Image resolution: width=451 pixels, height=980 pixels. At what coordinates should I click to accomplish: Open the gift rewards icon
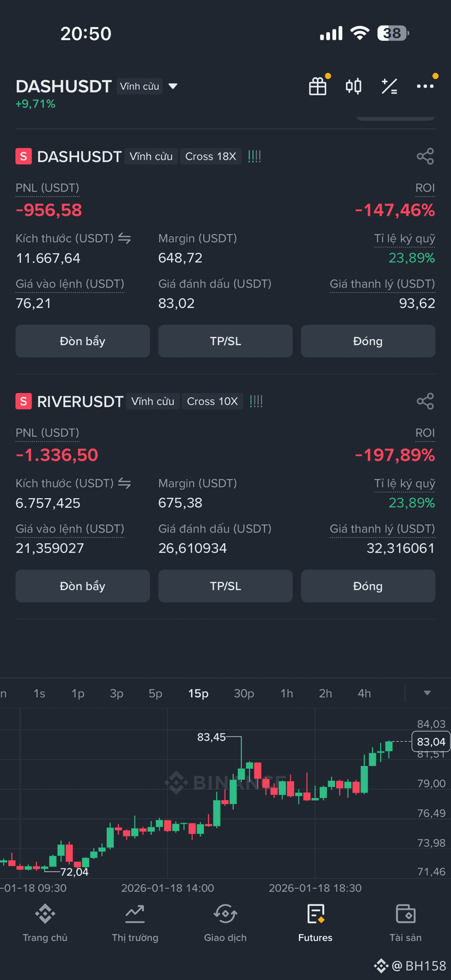[x=318, y=86]
